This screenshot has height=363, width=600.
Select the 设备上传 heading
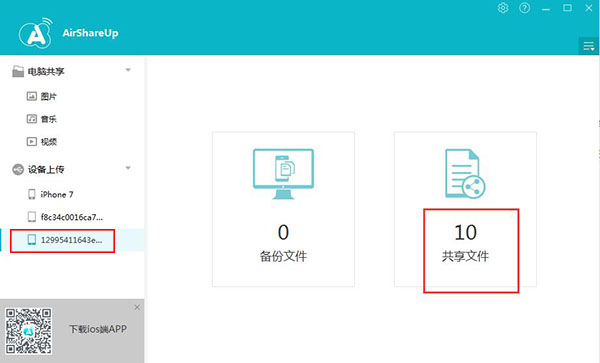46,169
